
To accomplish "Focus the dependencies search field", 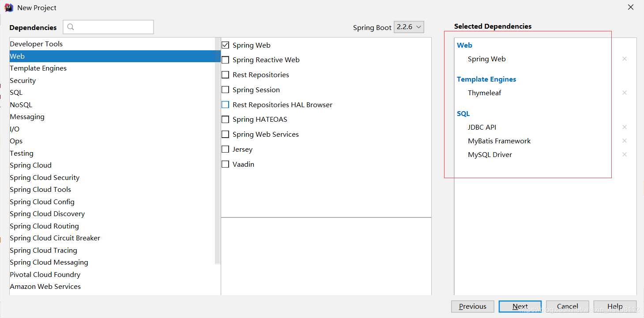I will click(x=108, y=27).
